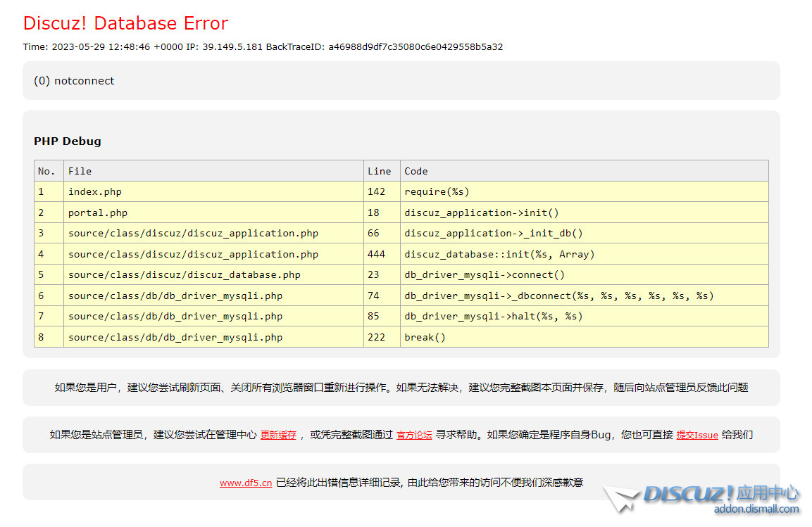Click the Discuz! Database Error heading
812x527 pixels.
pyautogui.click(x=125, y=23)
